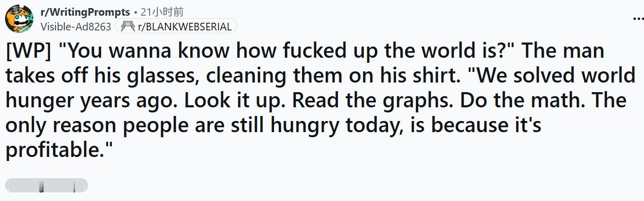The height and width of the screenshot is (201, 644).
Task: Click the title line starting "takes off his glasses"
Action: click(320, 75)
